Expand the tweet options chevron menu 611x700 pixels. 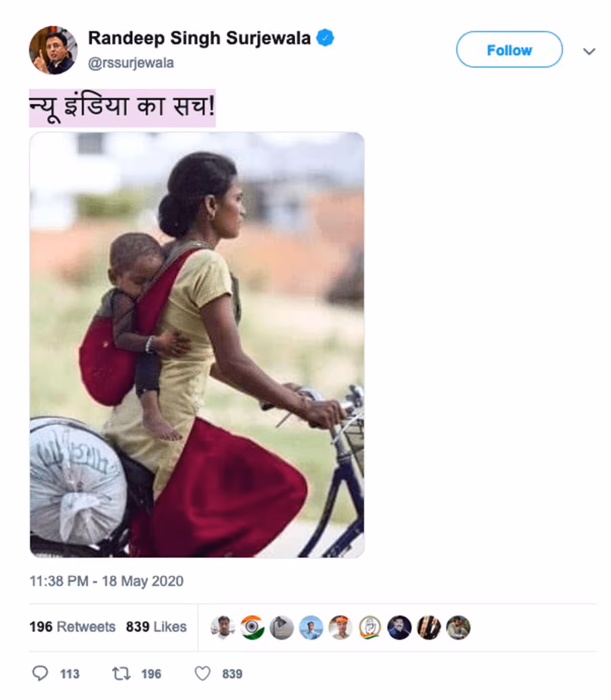point(589,51)
